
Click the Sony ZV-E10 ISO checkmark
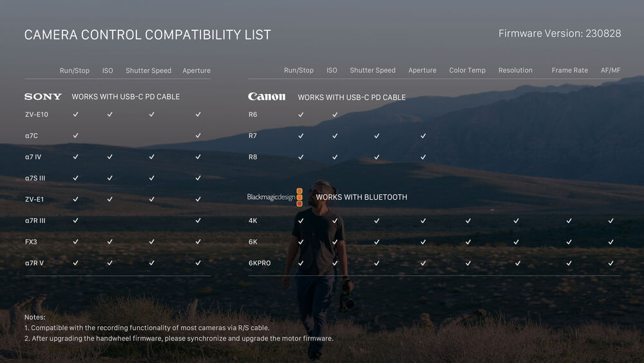(110, 114)
